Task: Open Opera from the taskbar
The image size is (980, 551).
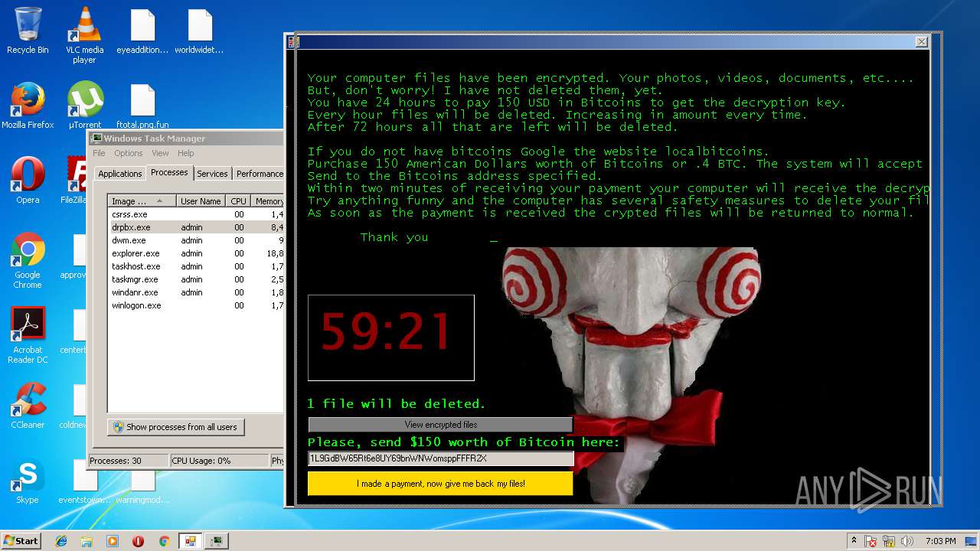Action: pos(138,541)
